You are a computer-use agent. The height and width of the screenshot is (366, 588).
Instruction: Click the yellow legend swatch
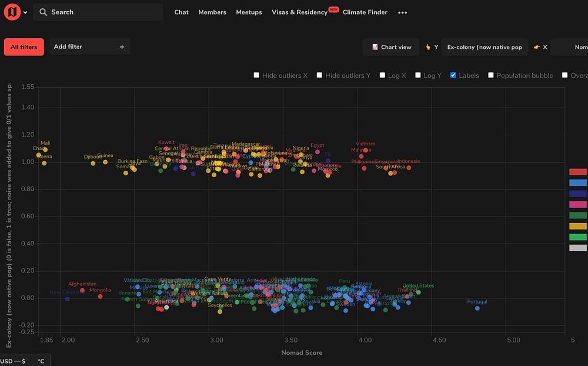578,227
